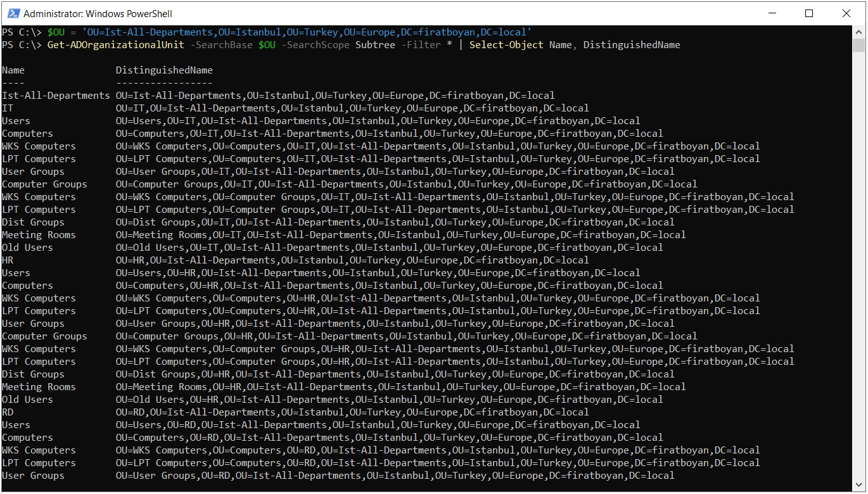Click the 'IT' entry in the Name column
Image resolution: width=868 pixels, height=494 pixels.
(8, 108)
